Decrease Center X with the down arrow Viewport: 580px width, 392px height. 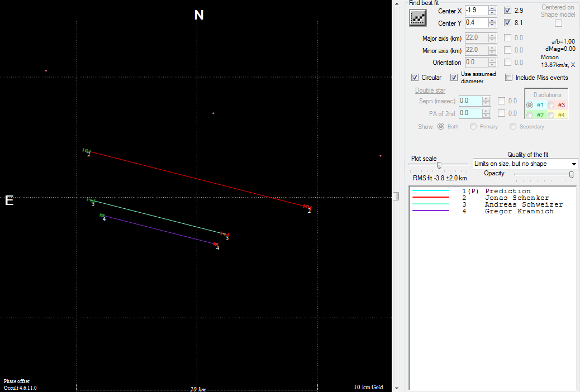click(492, 13)
